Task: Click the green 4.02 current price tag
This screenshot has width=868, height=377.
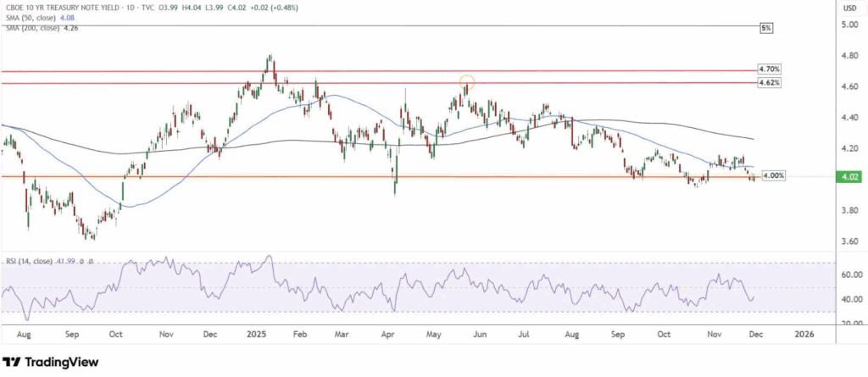Action: click(x=849, y=177)
